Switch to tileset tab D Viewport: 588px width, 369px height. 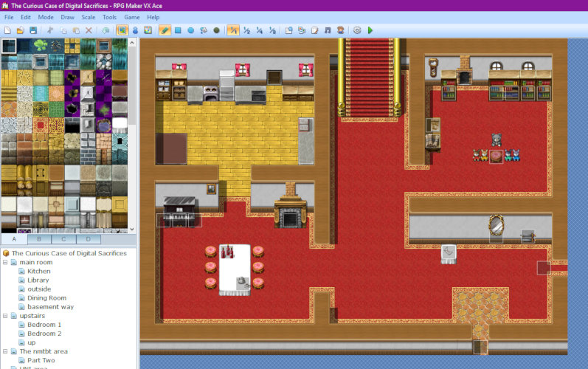[89, 239]
